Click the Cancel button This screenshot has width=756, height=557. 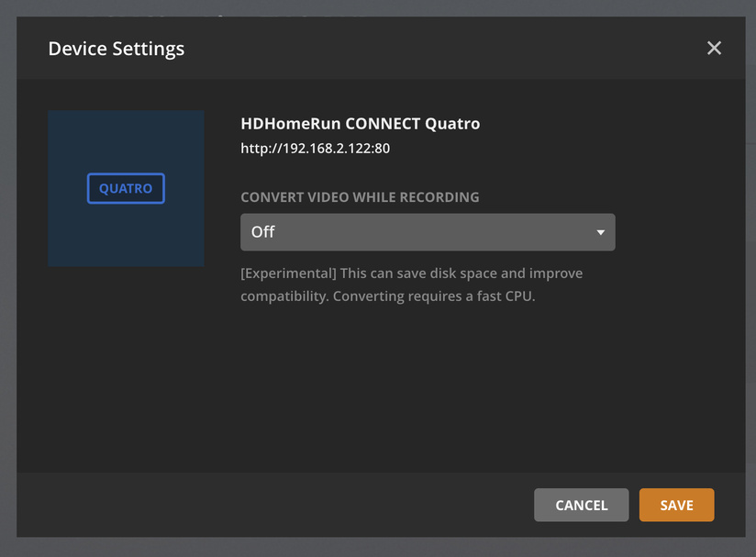pyautogui.click(x=581, y=505)
